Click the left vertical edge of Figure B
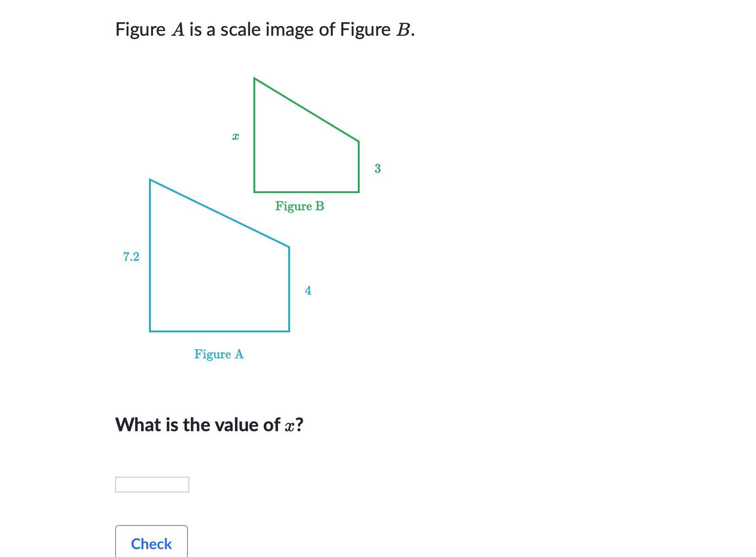756x557 pixels. [254, 135]
